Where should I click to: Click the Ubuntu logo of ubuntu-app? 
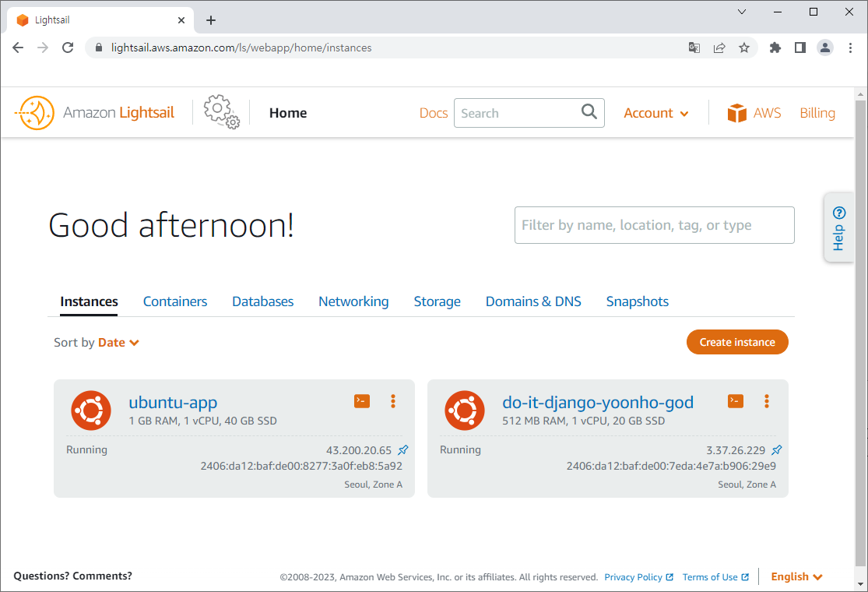(91, 411)
